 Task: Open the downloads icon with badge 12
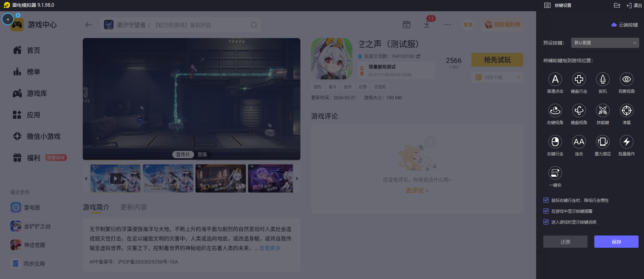(x=427, y=24)
